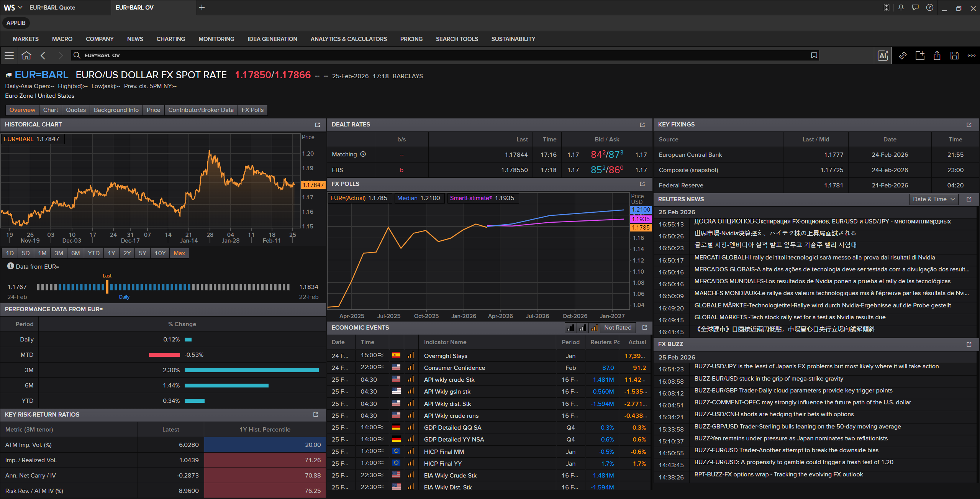Click the European Central Bank fixing row
This screenshot has height=499, width=980.
click(x=816, y=155)
